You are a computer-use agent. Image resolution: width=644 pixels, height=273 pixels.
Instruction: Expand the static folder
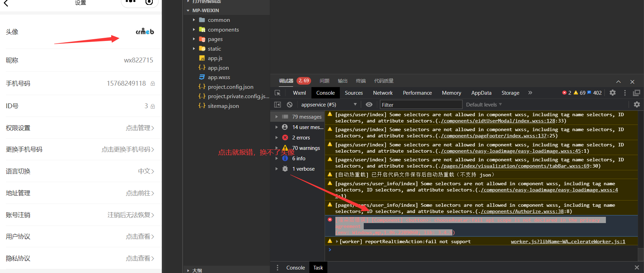[x=194, y=49]
